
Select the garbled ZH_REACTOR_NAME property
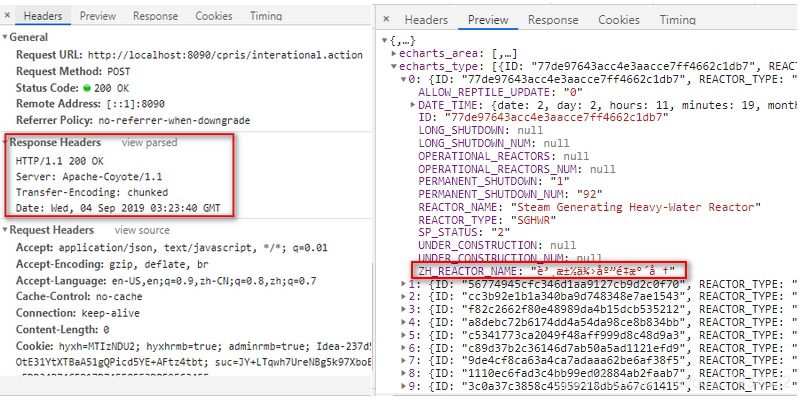(x=546, y=269)
